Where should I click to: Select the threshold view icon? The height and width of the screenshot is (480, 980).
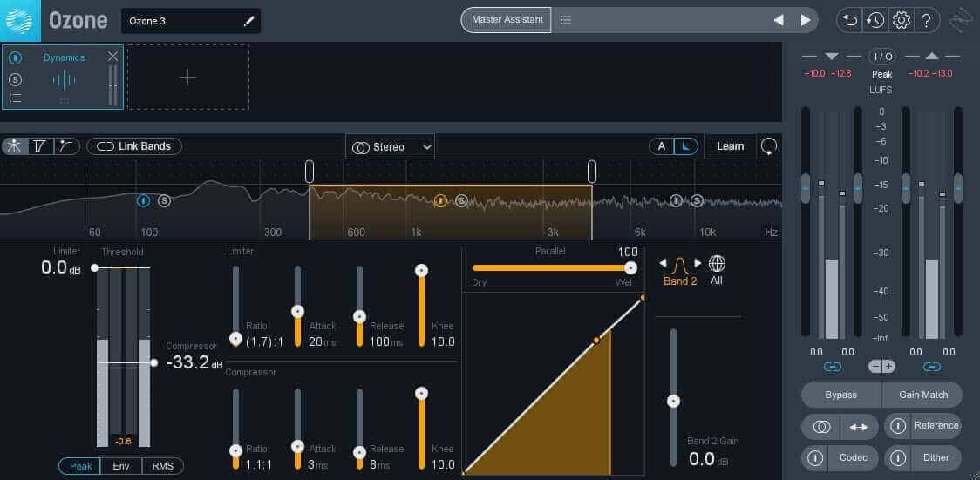[40, 146]
